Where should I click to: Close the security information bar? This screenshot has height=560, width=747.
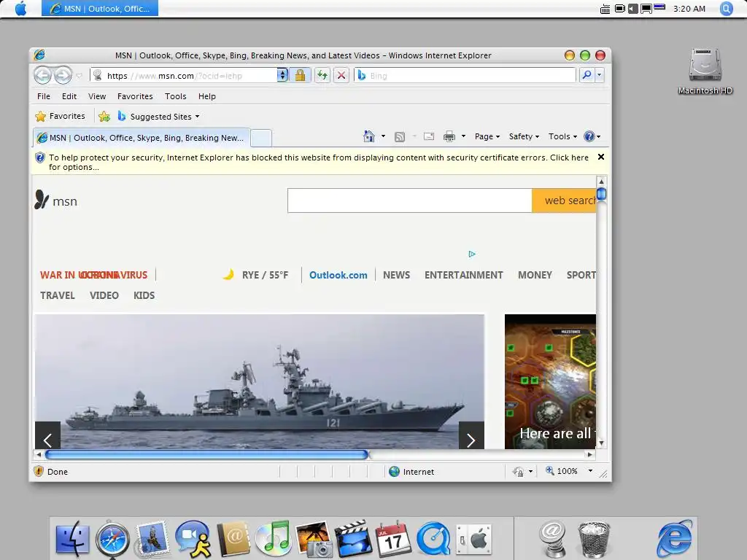pos(601,157)
